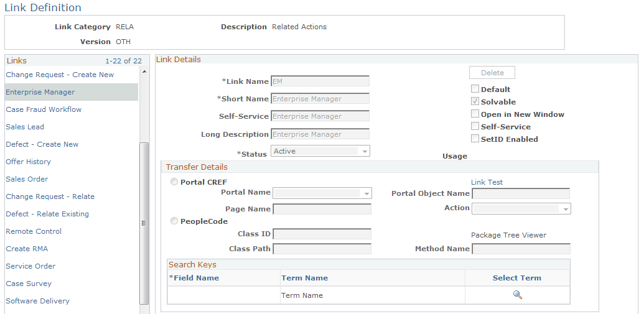Click the Select Term column header
Screen dimensions: 644x314
pyautogui.click(x=516, y=278)
